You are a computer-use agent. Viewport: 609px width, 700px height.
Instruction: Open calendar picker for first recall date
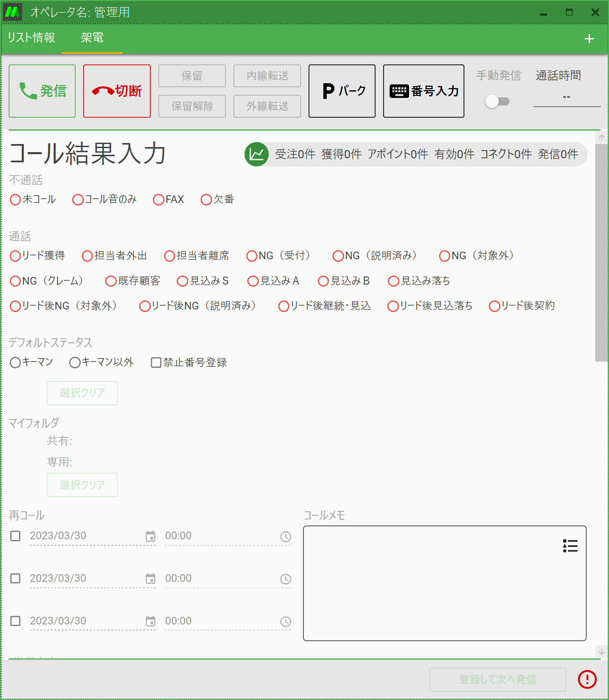[x=150, y=536]
